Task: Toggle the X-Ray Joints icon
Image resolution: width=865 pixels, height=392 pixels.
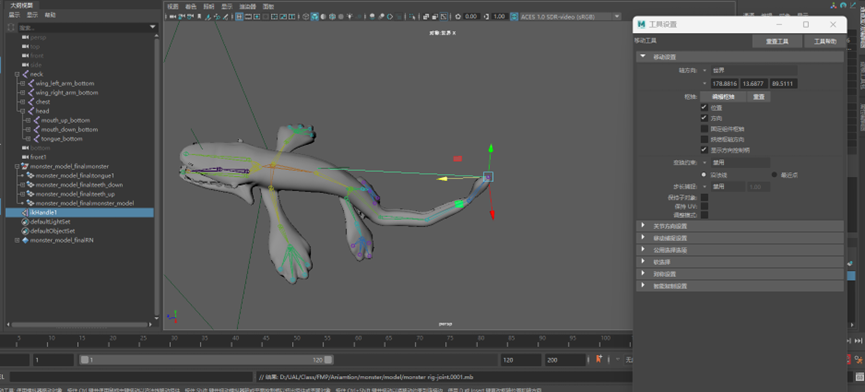Action: [444, 17]
